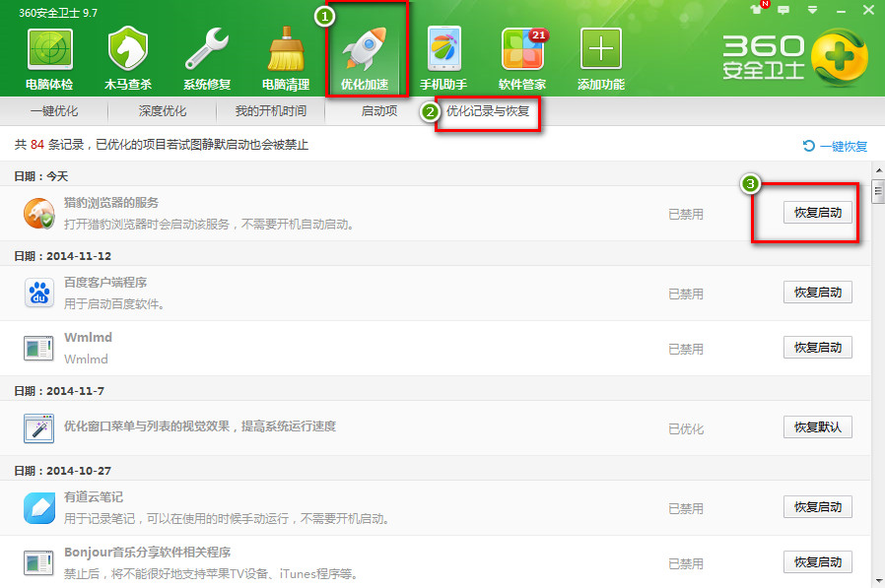Click the feedback message icon near window controls

[782, 9]
